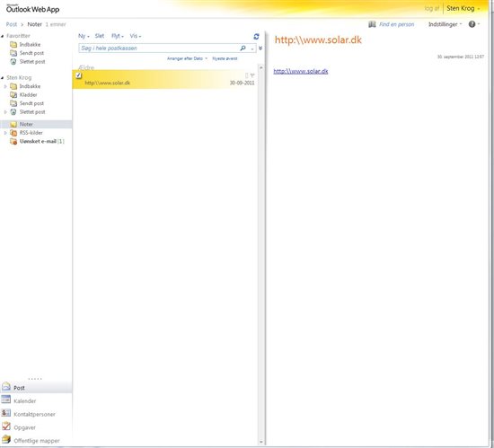Open the Kontaktpersoner icon

point(6,413)
